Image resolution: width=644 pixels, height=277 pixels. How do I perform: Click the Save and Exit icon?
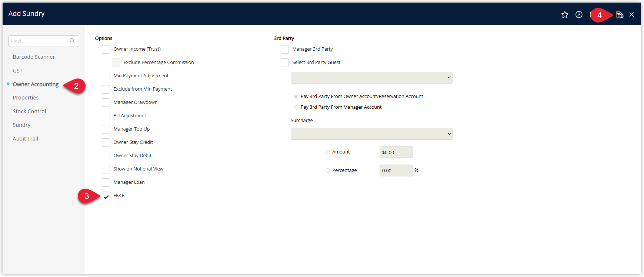pos(620,14)
